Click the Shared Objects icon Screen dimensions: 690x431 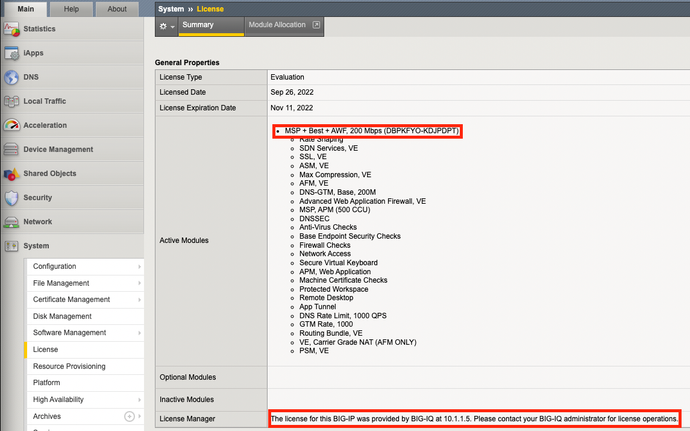12,173
